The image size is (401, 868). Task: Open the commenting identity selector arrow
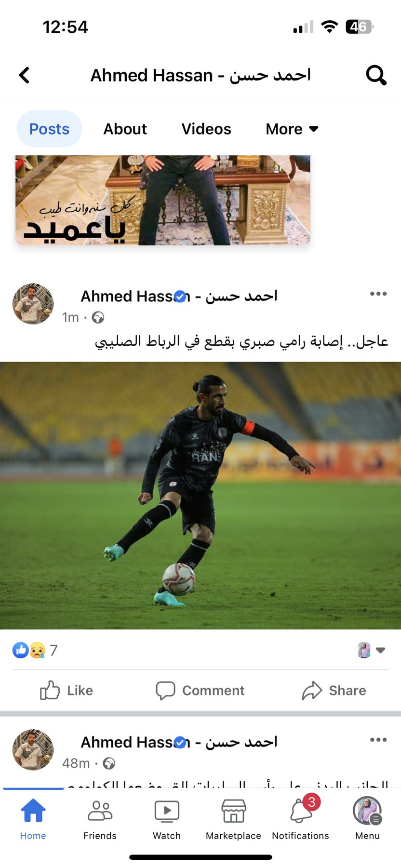point(371,650)
